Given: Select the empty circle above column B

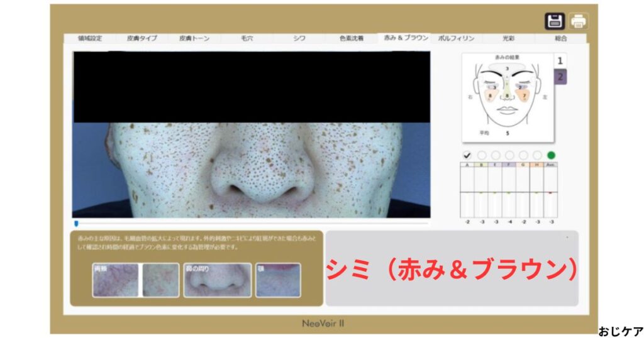Looking at the screenshot, I should tap(482, 155).
